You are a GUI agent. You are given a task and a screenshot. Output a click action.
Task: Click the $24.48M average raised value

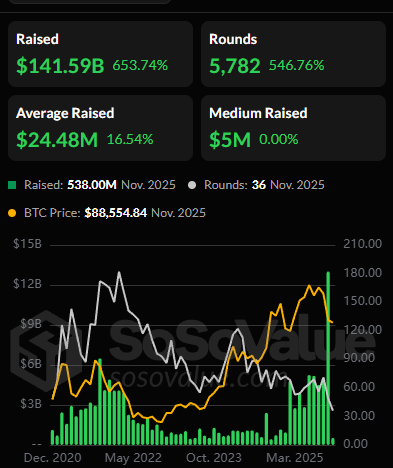(x=57, y=139)
